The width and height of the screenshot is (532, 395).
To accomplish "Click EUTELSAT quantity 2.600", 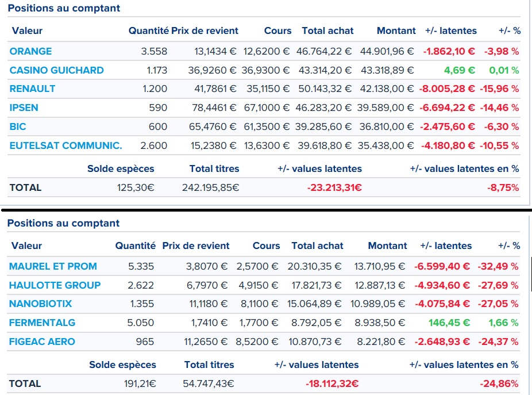I will (x=154, y=145).
